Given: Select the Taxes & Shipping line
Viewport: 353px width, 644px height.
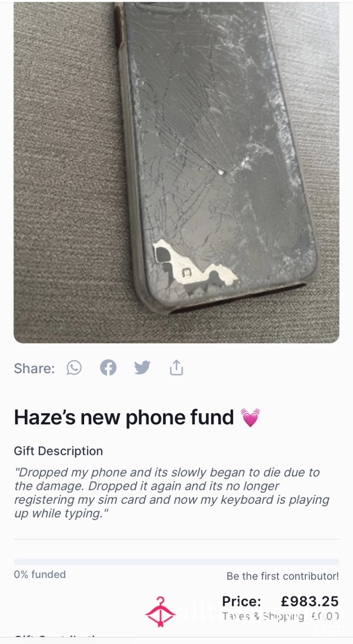Looking at the screenshot, I should [281, 616].
